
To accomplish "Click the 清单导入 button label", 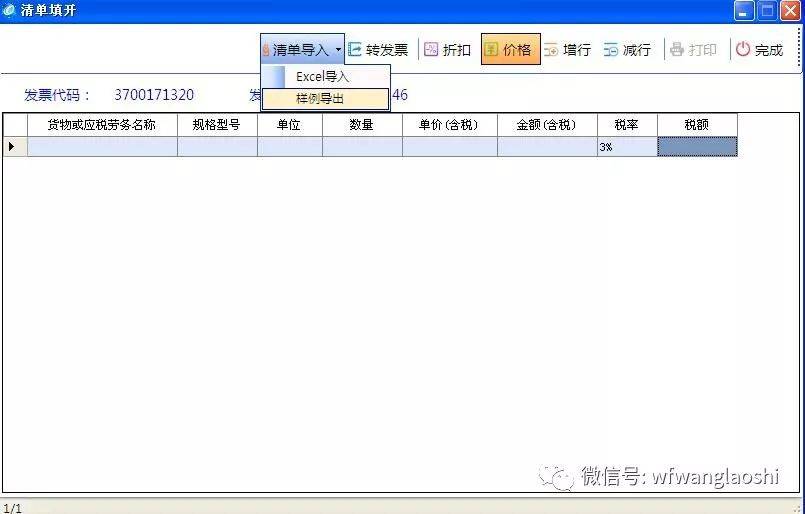I will [x=300, y=50].
